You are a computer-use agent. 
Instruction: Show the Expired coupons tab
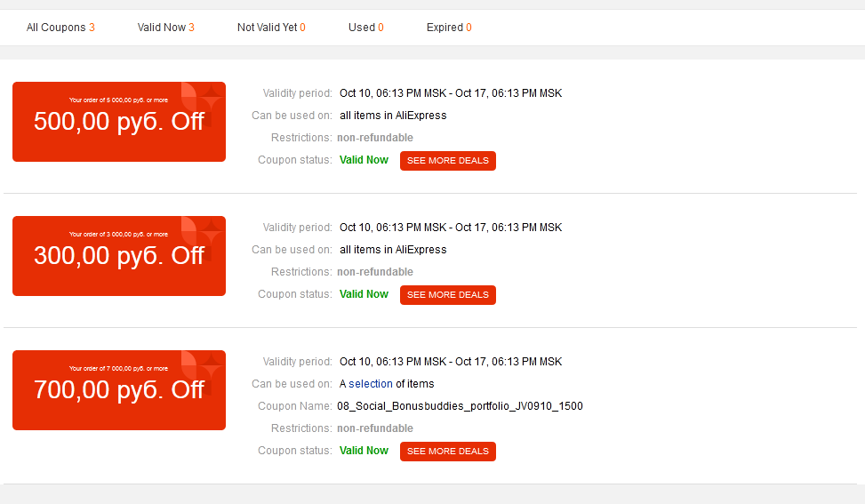coord(449,28)
